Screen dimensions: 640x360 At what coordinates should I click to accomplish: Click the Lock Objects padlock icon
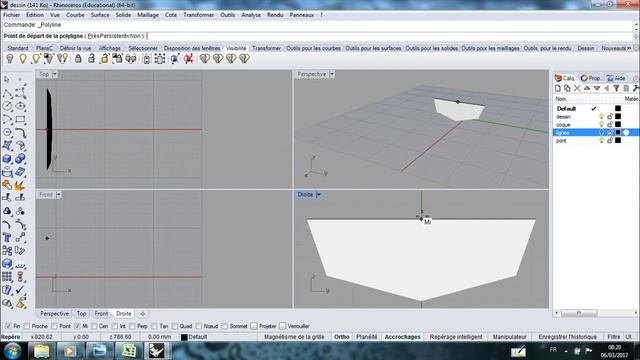coord(78,59)
